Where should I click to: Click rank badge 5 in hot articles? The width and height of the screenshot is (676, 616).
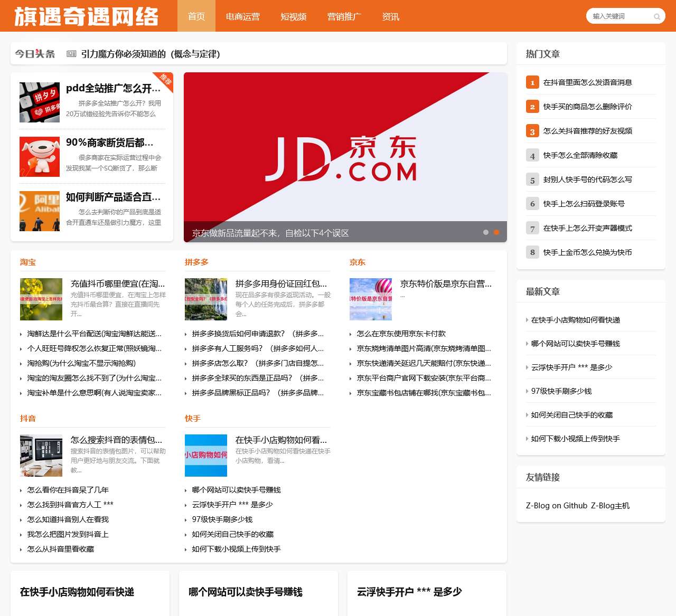(x=532, y=179)
